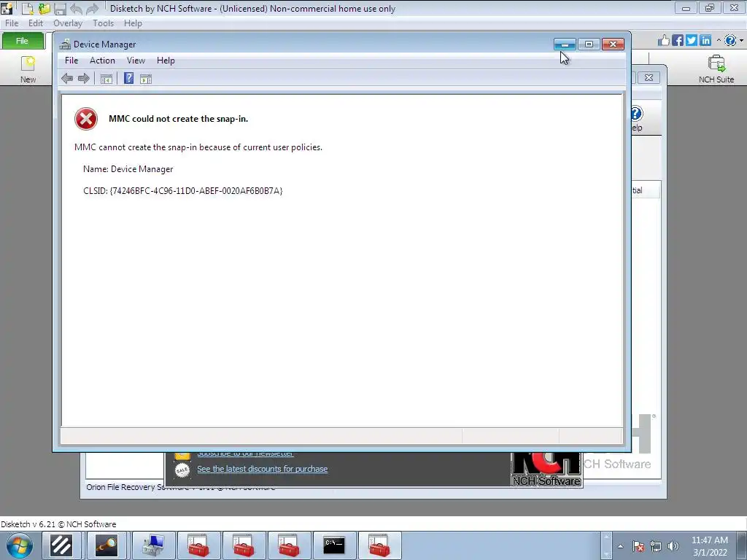Open Action Center flag in system tray
Image resolution: width=747 pixels, height=560 pixels.
tap(638, 546)
